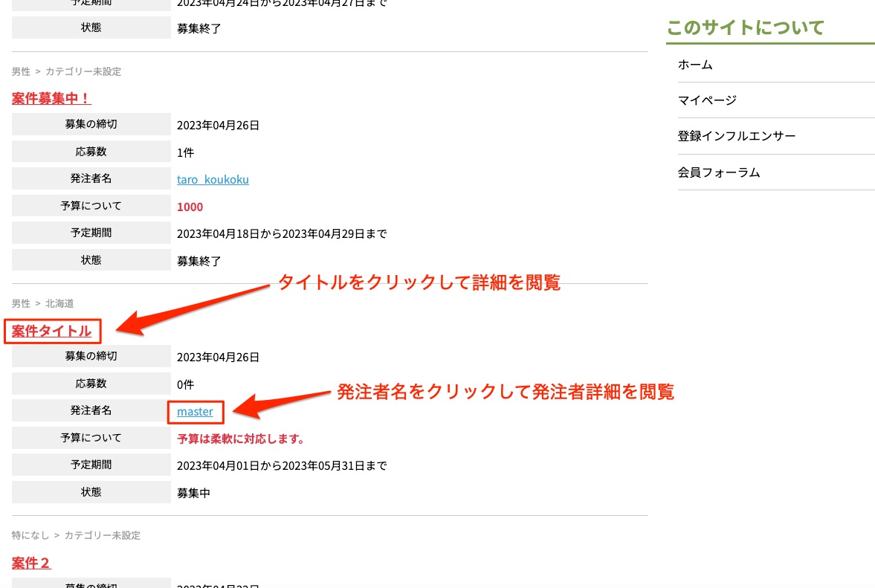Open the 案件２ listing title
The height and width of the screenshot is (588, 875).
[31, 563]
